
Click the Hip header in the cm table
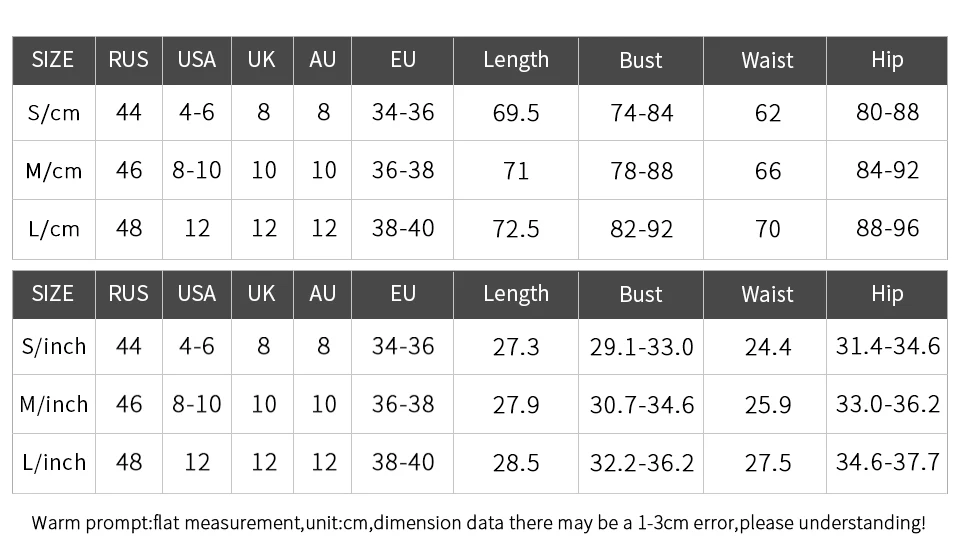(x=887, y=60)
